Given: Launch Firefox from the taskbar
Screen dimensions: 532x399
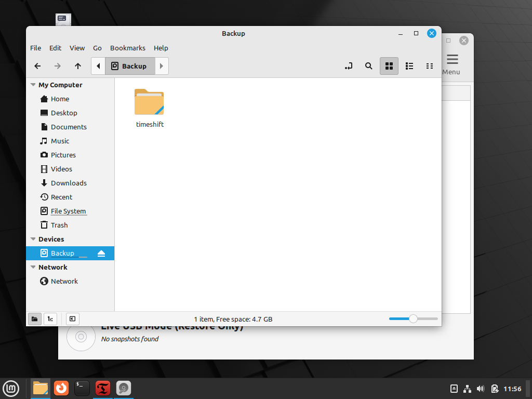Looking at the screenshot, I should point(61,389).
